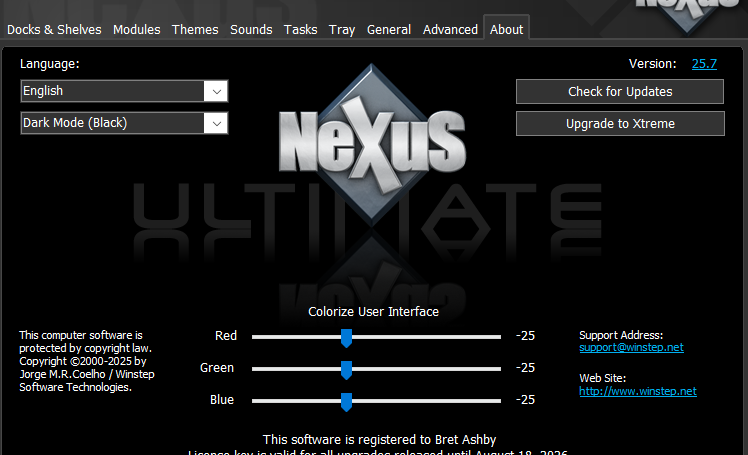Select the About tab
This screenshot has height=455, width=748.
[x=506, y=29]
